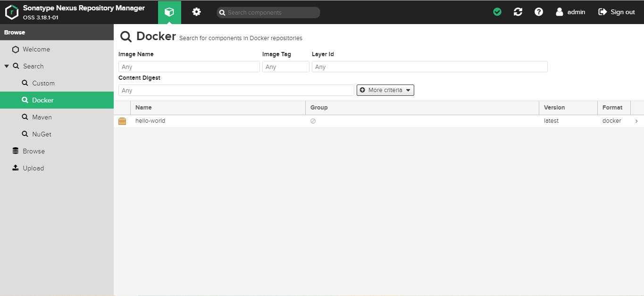This screenshot has height=296, width=644.
Task: Open the Browse cube icon in header
Action: [169, 12]
